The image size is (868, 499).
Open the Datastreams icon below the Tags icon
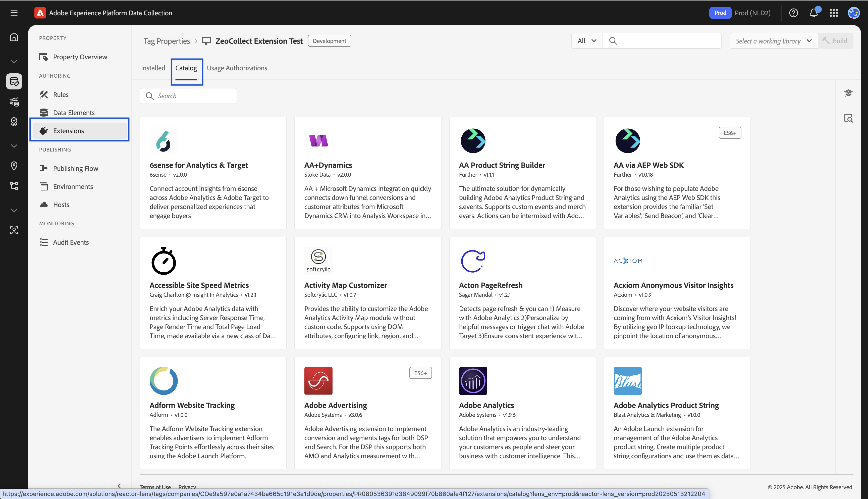point(14,102)
